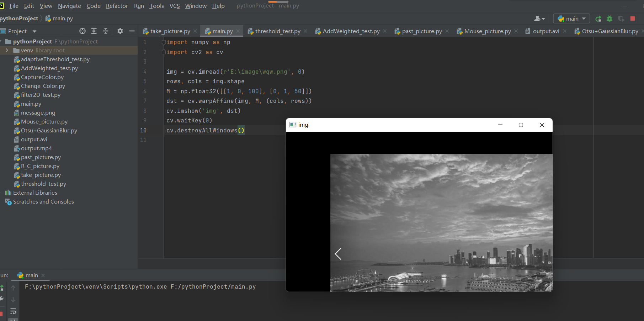Click the red Stop icon in top toolbar
This screenshot has width=644, height=321.
pyautogui.click(x=633, y=19)
